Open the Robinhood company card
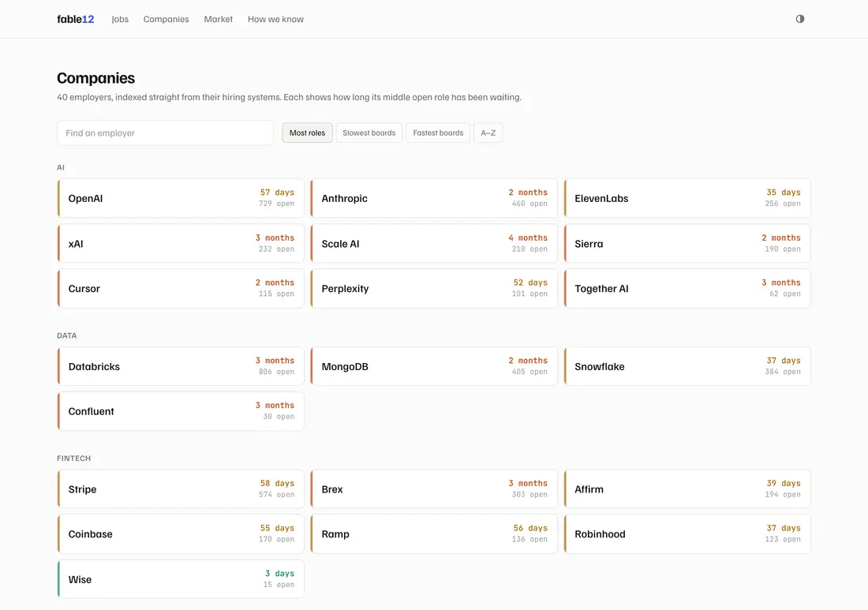The image size is (868, 610). 687,534
